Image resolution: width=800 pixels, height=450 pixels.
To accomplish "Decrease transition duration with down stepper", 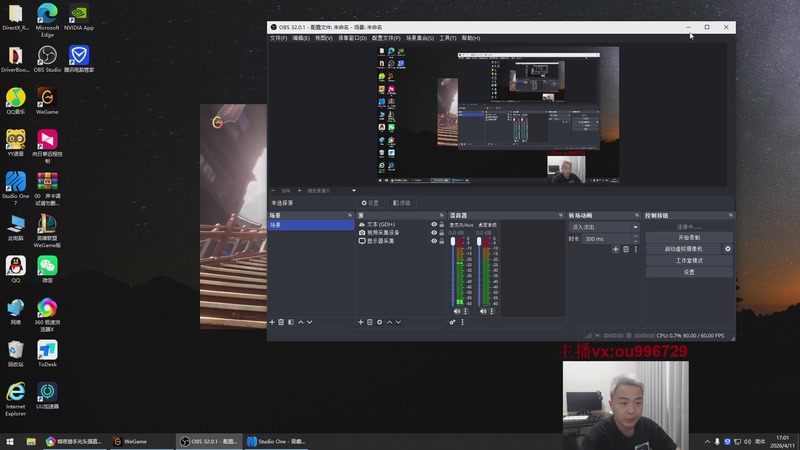I will (636, 241).
